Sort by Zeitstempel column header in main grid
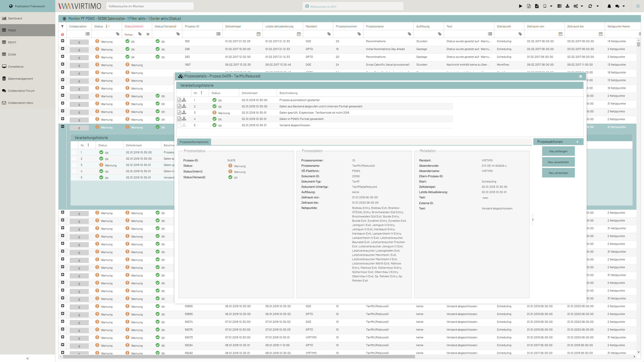644x362 pixels. (x=243, y=26)
